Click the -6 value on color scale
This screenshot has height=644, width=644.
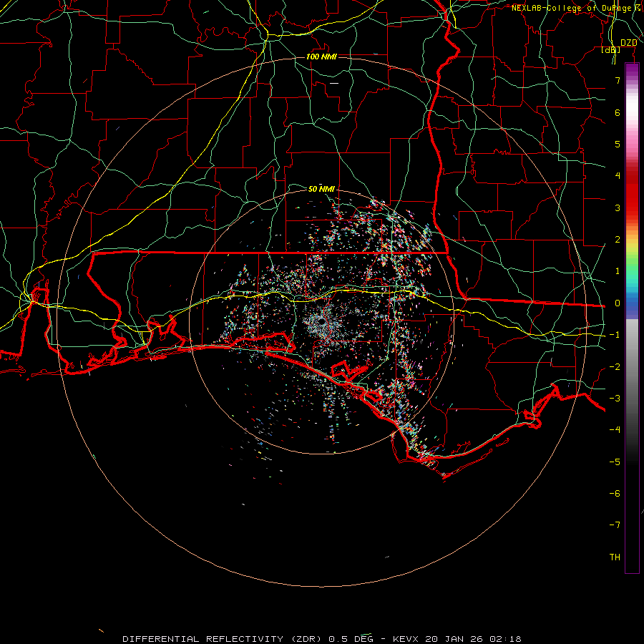615,494
